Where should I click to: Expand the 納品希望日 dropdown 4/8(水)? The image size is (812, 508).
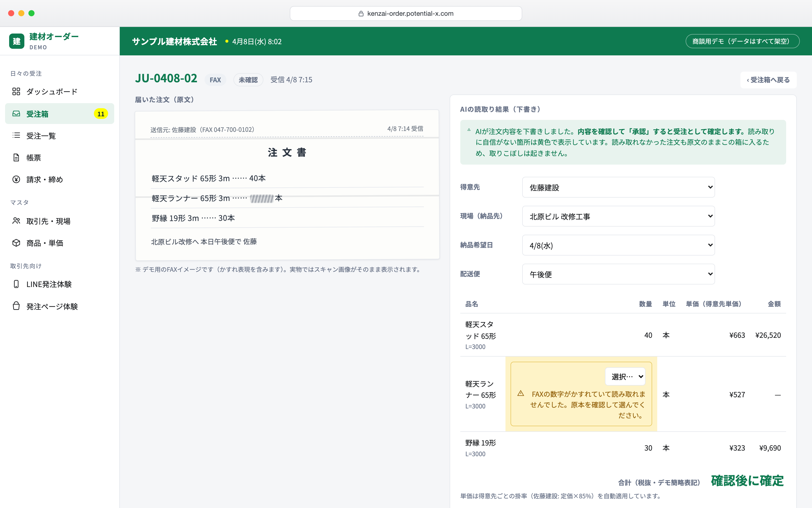coord(618,245)
